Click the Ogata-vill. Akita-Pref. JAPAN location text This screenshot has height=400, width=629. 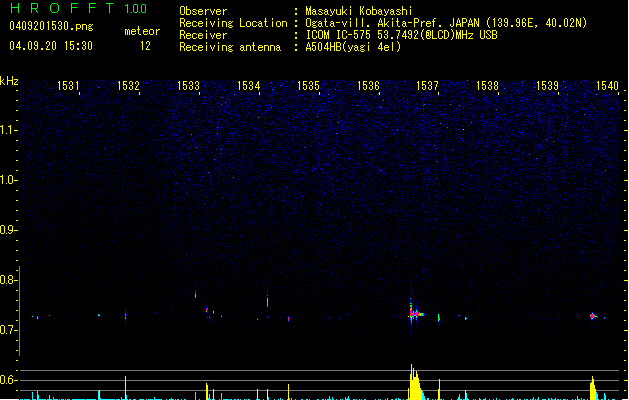tap(446, 23)
